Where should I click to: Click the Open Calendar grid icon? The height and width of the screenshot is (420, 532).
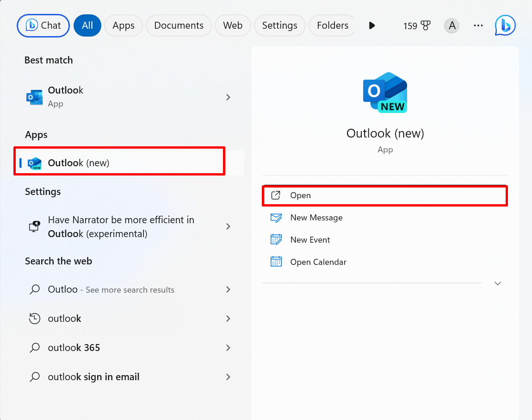[276, 262]
